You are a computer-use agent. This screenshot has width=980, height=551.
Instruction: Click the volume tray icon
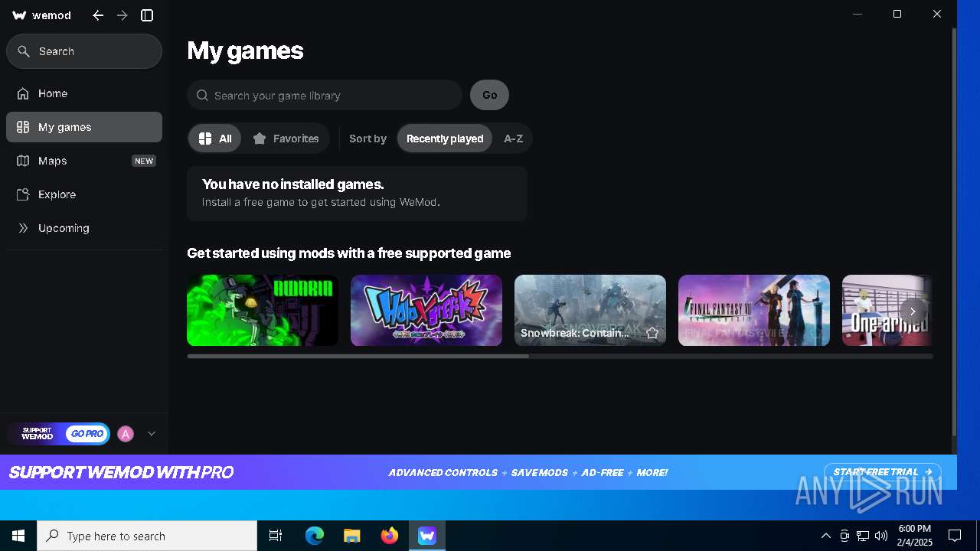[x=881, y=536]
